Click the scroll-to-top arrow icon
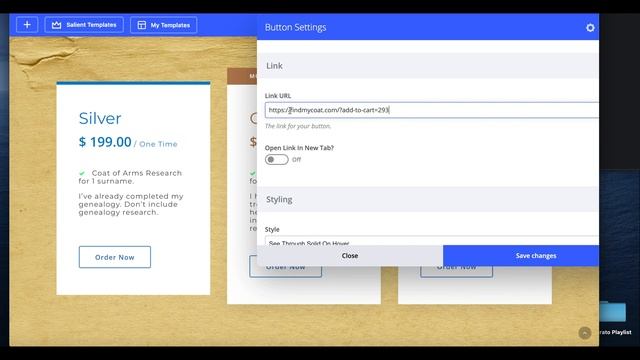 tap(584, 333)
